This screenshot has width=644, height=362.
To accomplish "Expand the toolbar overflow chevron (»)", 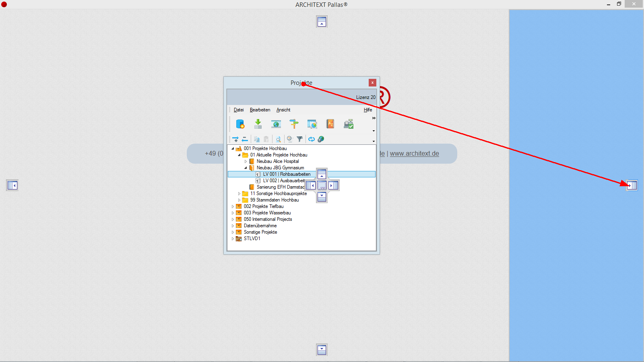I will [x=374, y=118].
